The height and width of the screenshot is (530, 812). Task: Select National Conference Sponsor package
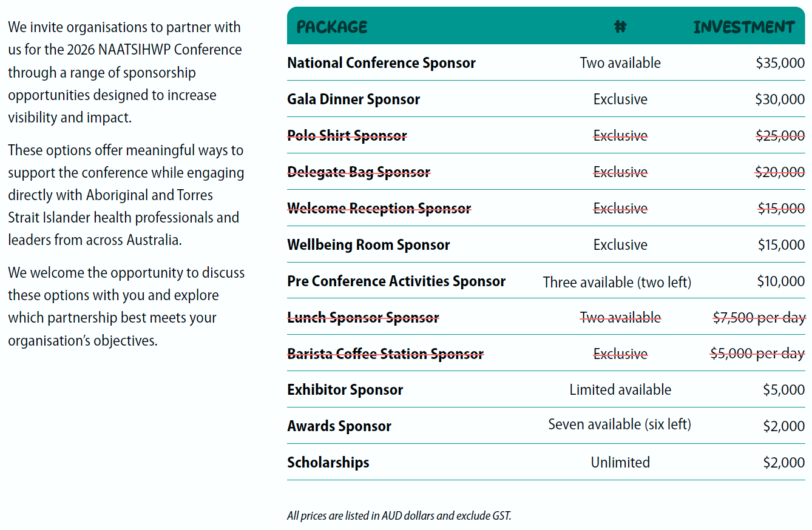(x=381, y=63)
